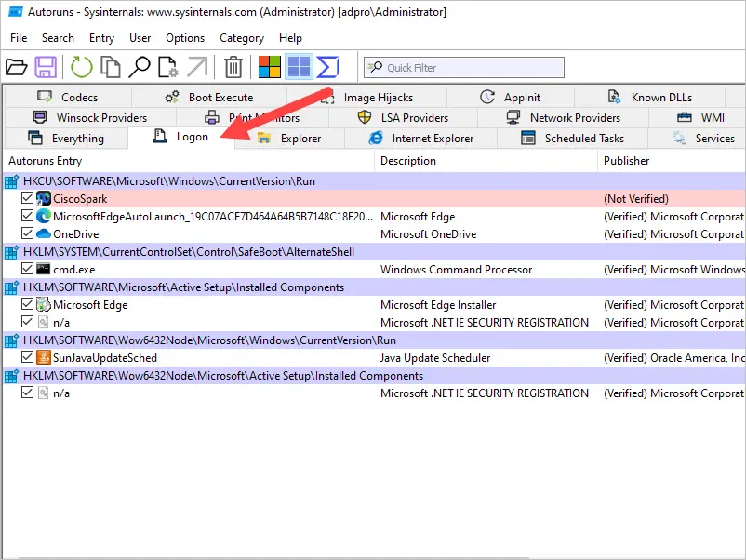
Task: Open the Search menu
Action: point(58,38)
